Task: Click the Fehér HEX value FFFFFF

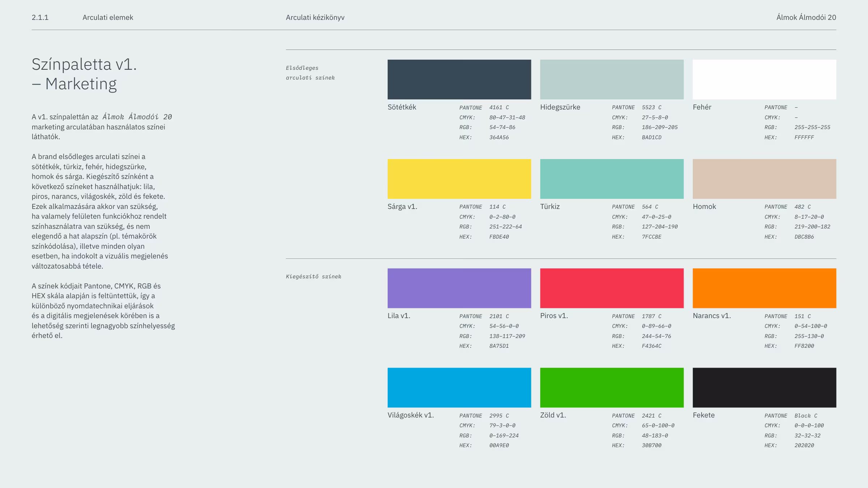Action: pyautogui.click(x=804, y=137)
